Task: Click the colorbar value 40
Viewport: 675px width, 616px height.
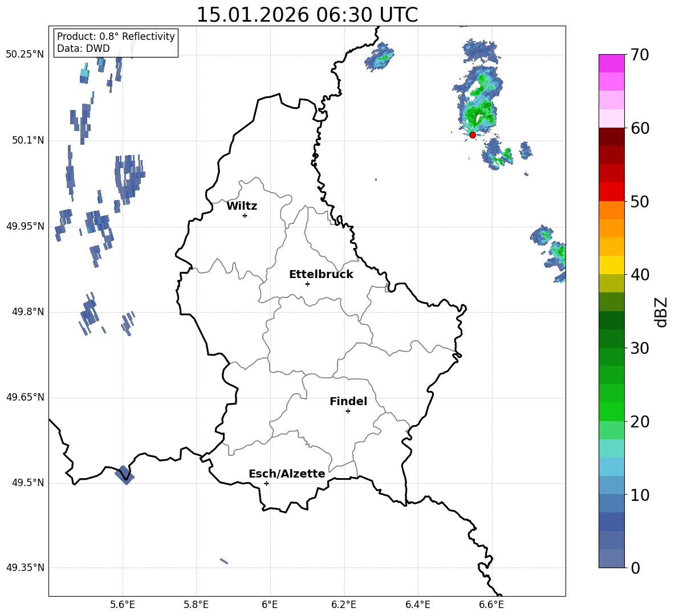Action: pyautogui.click(x=640, y=275)
